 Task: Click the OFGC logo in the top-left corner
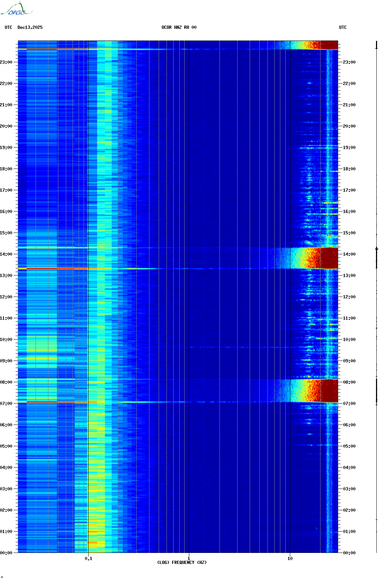point(17,10)
